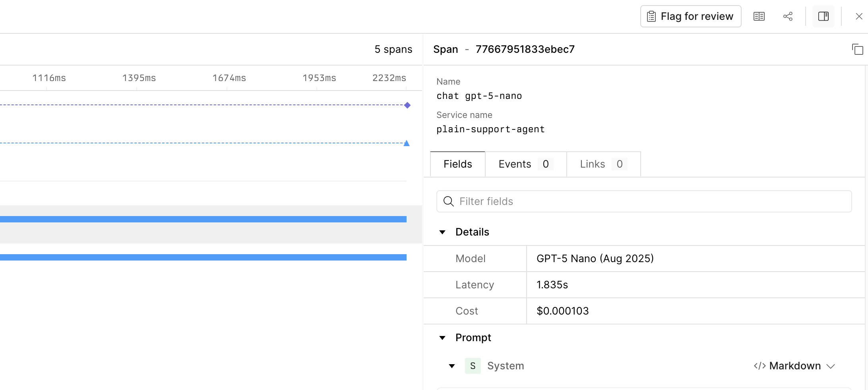Screen dimensions: 868x390
Task: Open the Markdown format dropdown
Action: tap(794, 366)
